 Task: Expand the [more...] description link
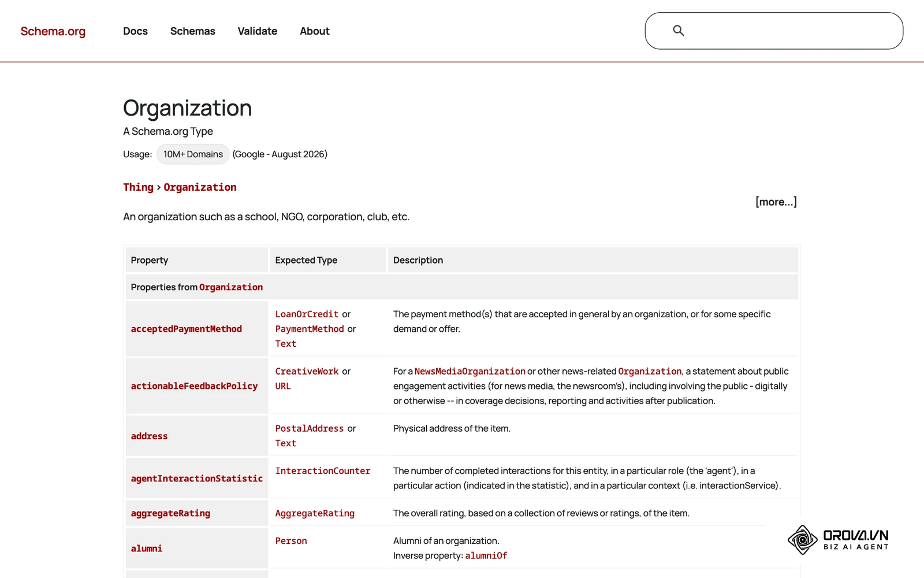(x=776, y=202)
